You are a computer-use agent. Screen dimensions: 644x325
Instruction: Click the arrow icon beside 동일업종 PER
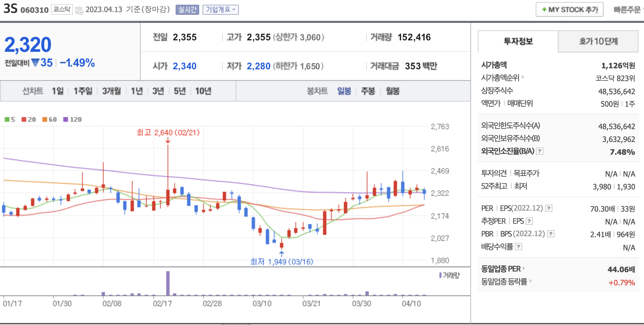pyautogui.click(x=524, y=268)
